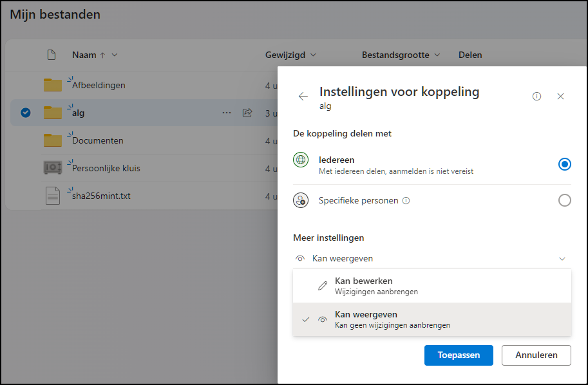Click info icon next to Specifieke personen

pos(406,201)
